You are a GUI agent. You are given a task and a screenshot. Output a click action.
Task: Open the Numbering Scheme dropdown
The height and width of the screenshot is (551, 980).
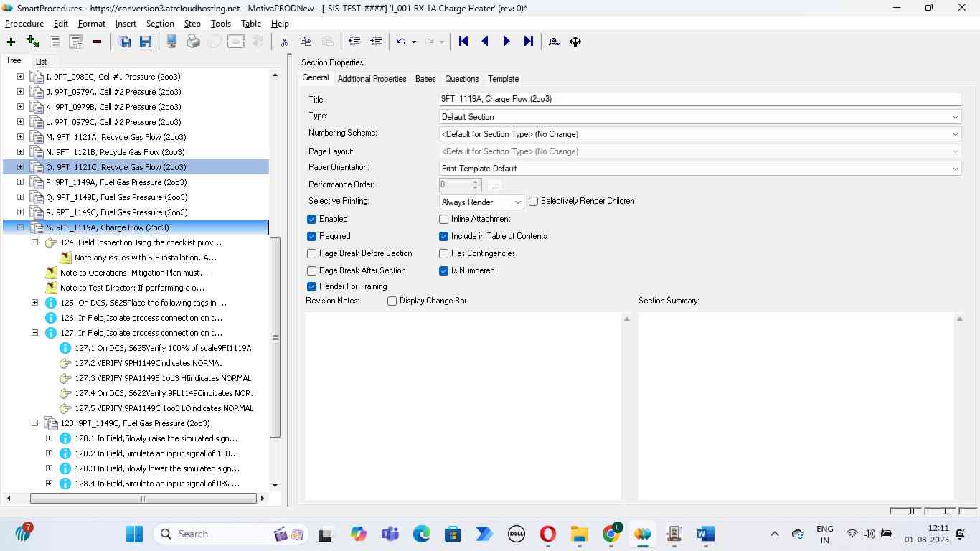(955, 134)
